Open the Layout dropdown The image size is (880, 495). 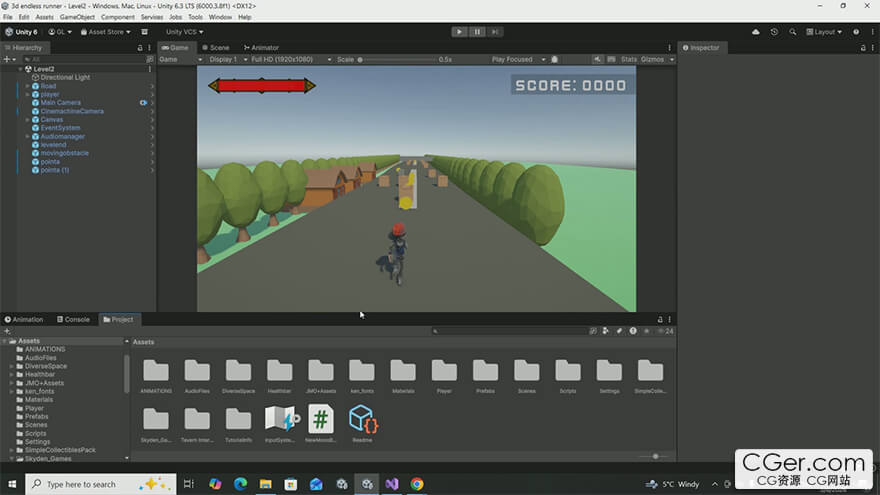coord(824,31)
